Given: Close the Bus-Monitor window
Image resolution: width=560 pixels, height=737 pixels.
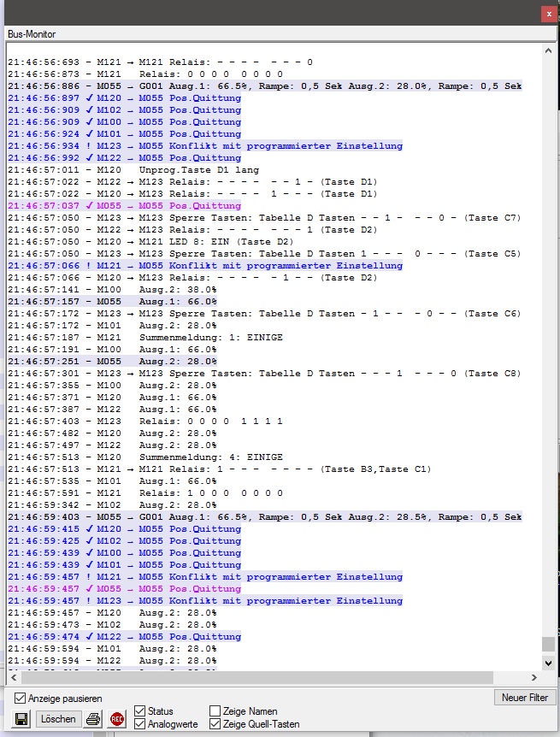Looking at the screenshot, I should [x=546, y=15].
